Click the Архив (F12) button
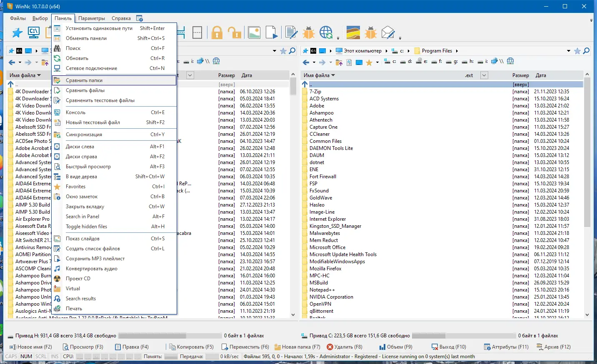Viewport: 597px width, 364px height. pyautogui.click(x=553, y=347)
